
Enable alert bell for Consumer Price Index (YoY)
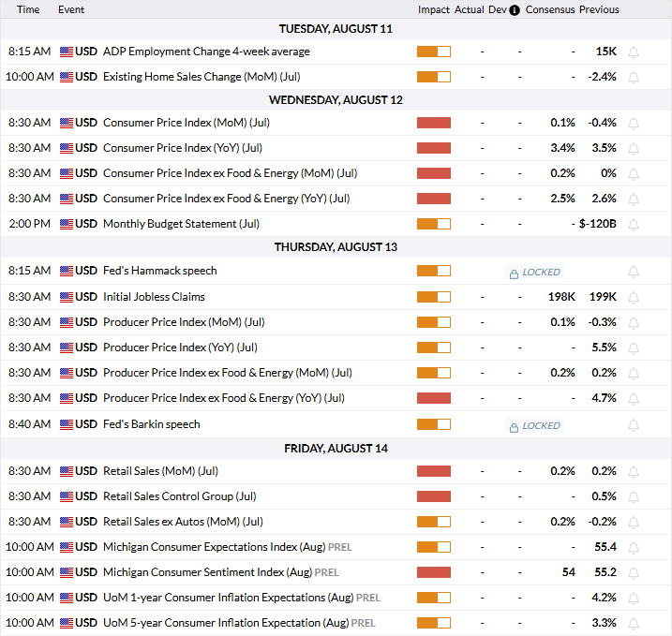pyautogui.click(x=634, y=149)
